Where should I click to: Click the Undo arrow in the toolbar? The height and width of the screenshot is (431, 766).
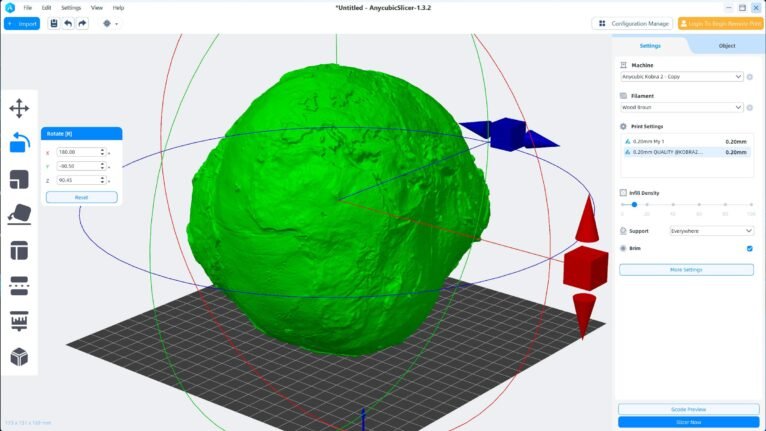click(68, 23)
